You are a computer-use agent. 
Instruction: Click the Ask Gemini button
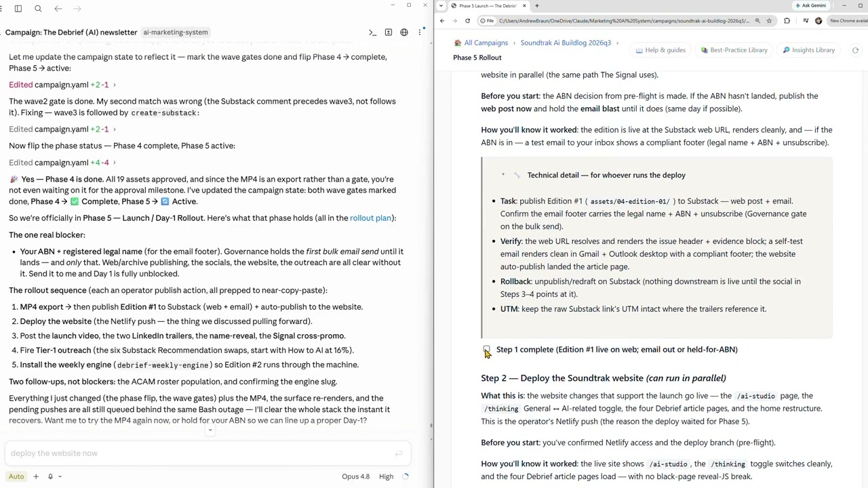click(x=810, y=6)
